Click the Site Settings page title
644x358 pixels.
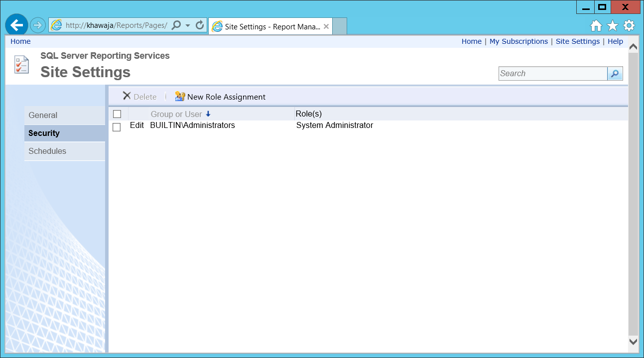pos(85,72)
